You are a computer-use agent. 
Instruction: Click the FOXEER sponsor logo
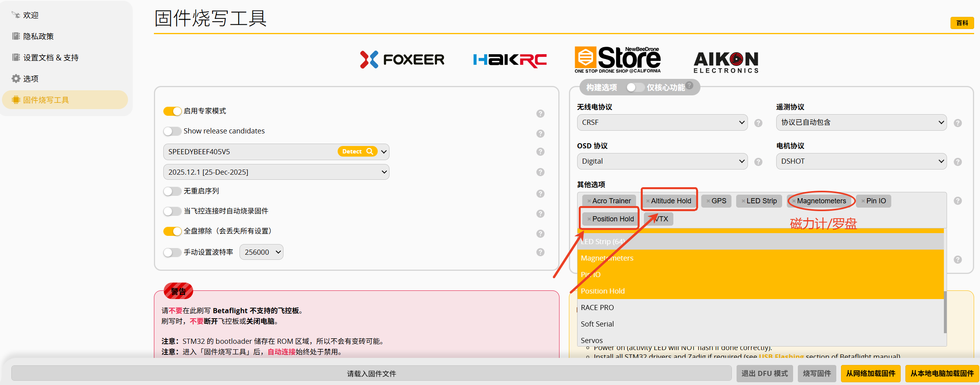tap(402, 60)
